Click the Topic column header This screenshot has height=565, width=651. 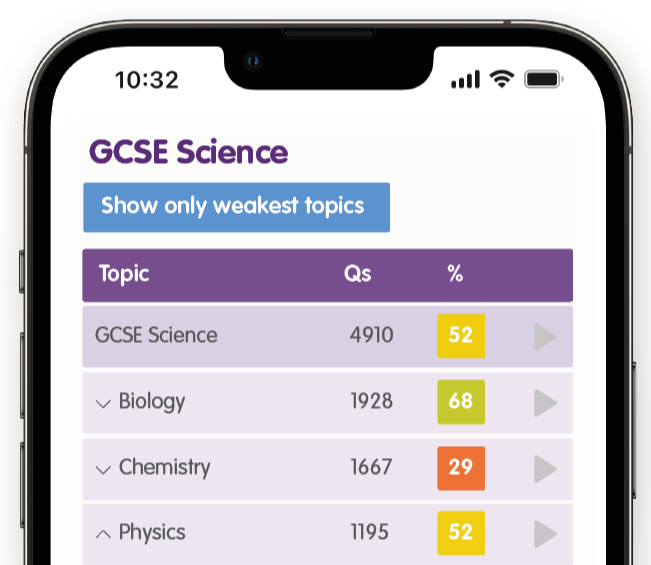(x=124, y=274)
